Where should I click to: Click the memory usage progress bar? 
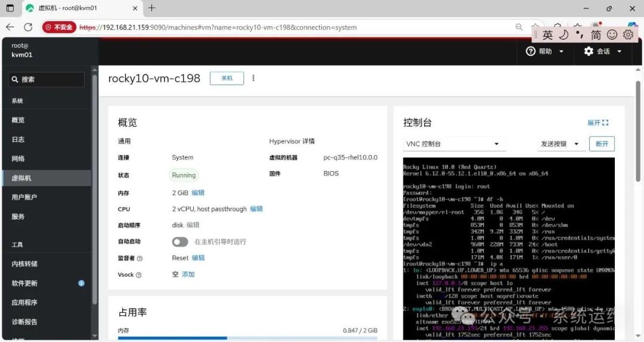[247, 338]
